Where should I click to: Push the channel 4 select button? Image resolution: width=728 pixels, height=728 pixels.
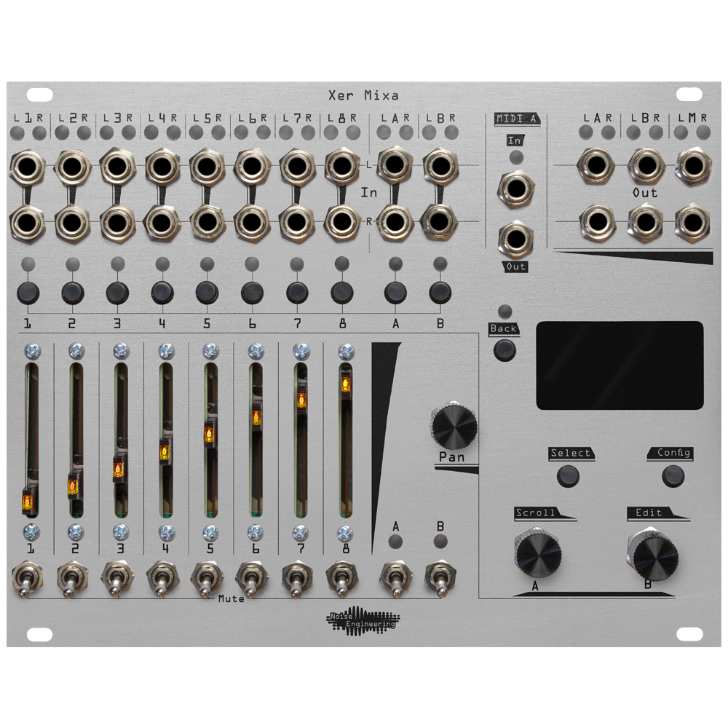point(162,293)
